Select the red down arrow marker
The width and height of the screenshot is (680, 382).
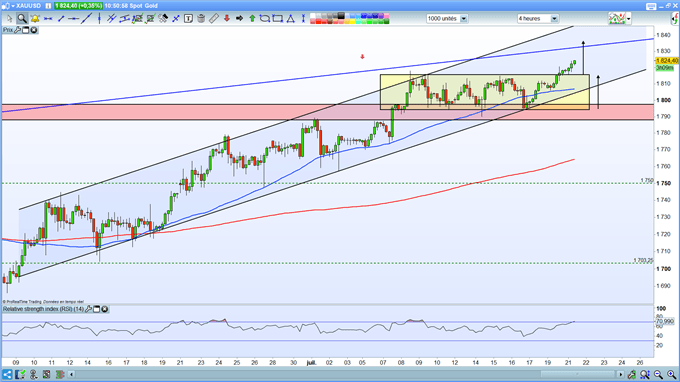[226, 19]
